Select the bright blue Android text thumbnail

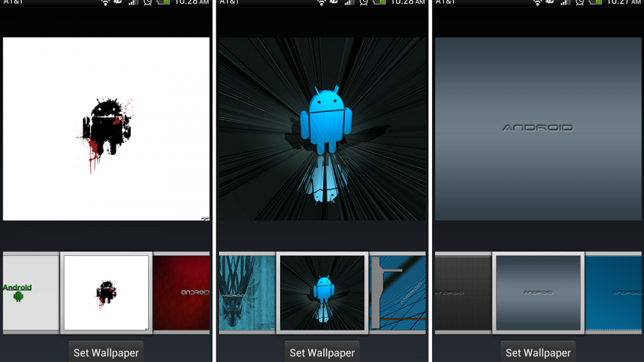pos(613,293)
